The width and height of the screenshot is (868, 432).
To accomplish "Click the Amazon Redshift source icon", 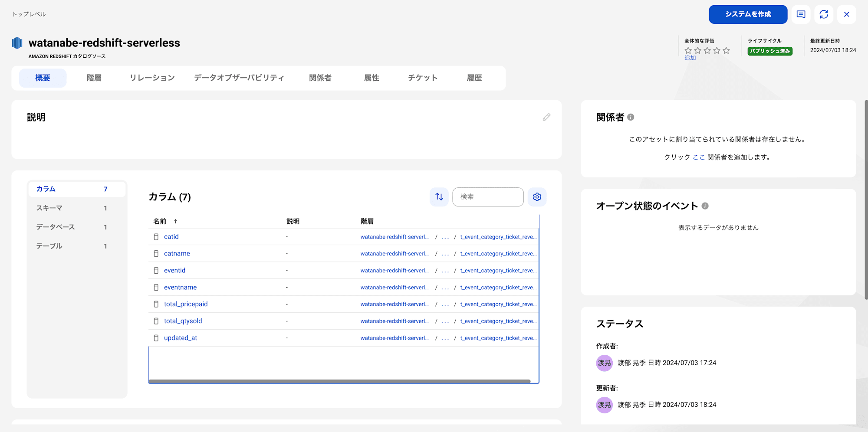I will pos(17,43).
